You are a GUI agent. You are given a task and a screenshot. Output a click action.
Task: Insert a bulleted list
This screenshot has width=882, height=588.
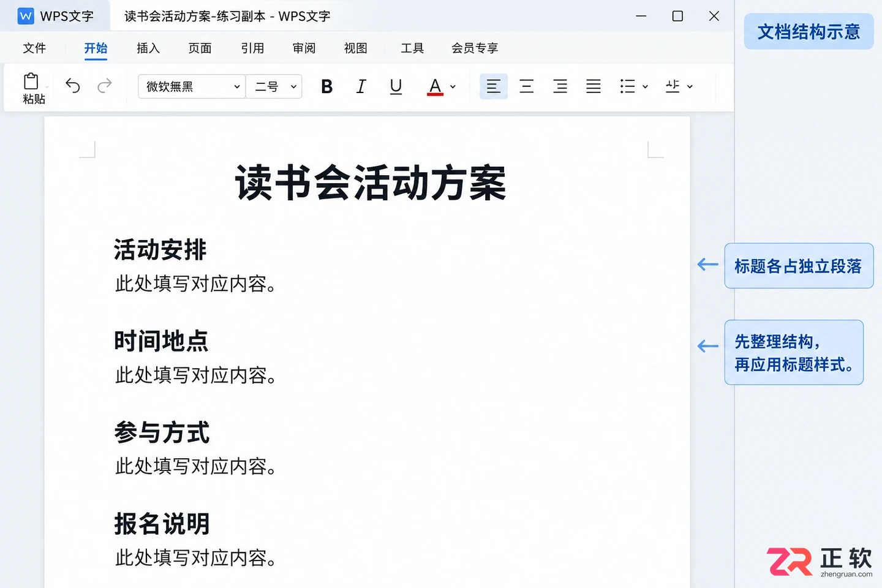627,86
